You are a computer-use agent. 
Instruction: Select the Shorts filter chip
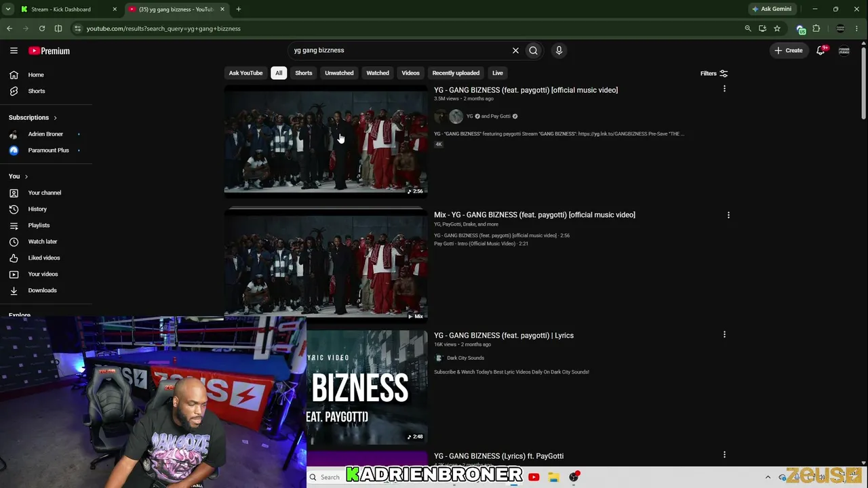(x=304, y=73)
